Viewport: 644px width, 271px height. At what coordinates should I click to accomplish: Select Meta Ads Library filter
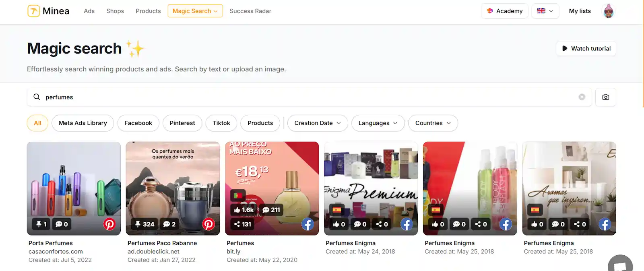(83, 123)
